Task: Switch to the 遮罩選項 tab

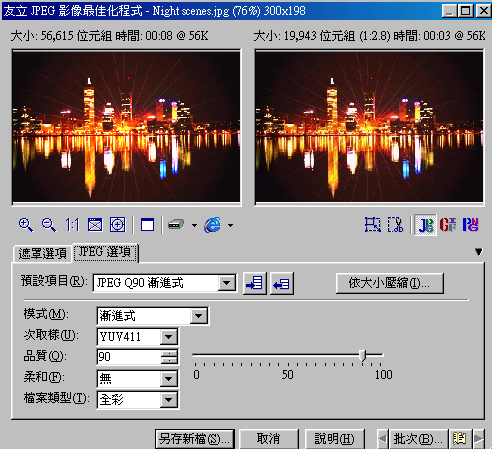Action: [42, 254]
